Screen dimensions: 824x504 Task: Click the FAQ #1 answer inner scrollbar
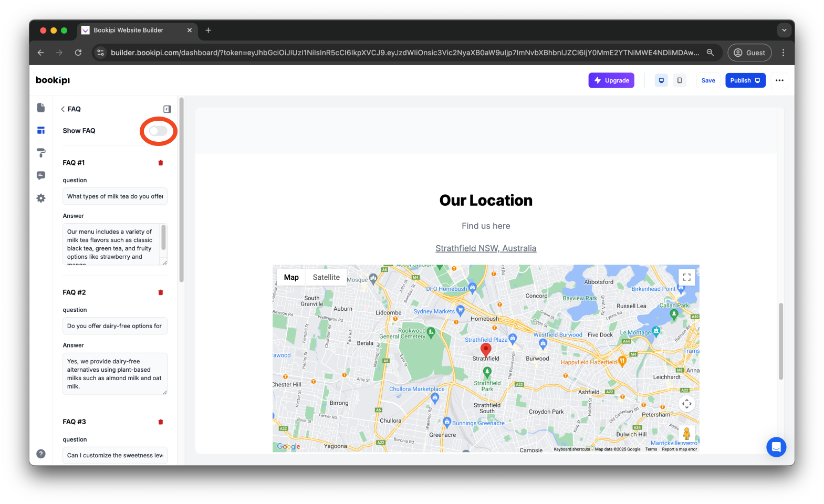163,238
